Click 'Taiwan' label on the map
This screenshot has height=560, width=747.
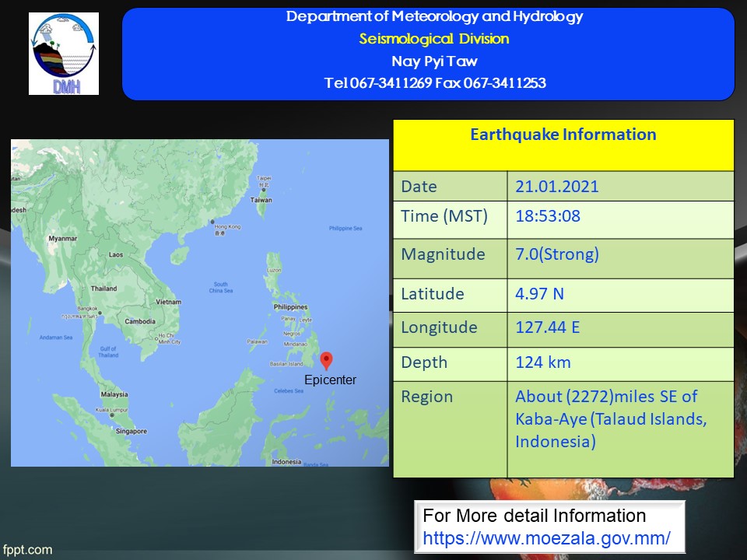click(x=261, y=200)
